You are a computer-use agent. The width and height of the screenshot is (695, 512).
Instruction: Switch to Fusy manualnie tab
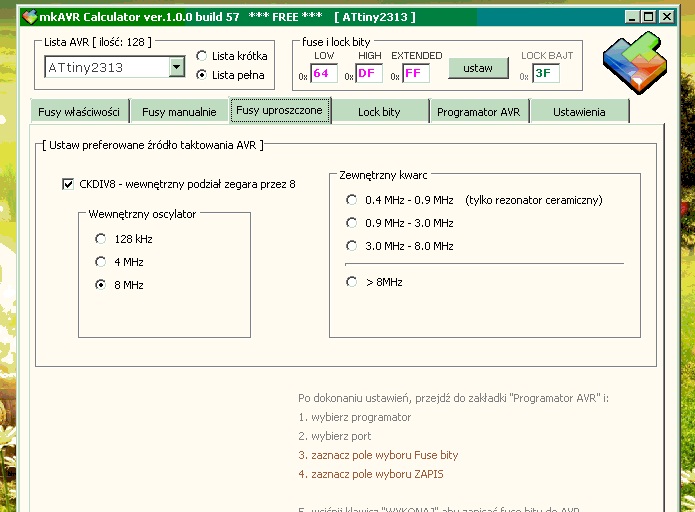point(179,112)
